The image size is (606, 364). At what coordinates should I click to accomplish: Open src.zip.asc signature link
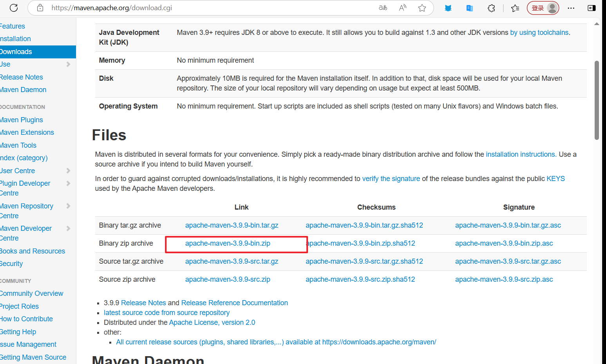(504, 279)
